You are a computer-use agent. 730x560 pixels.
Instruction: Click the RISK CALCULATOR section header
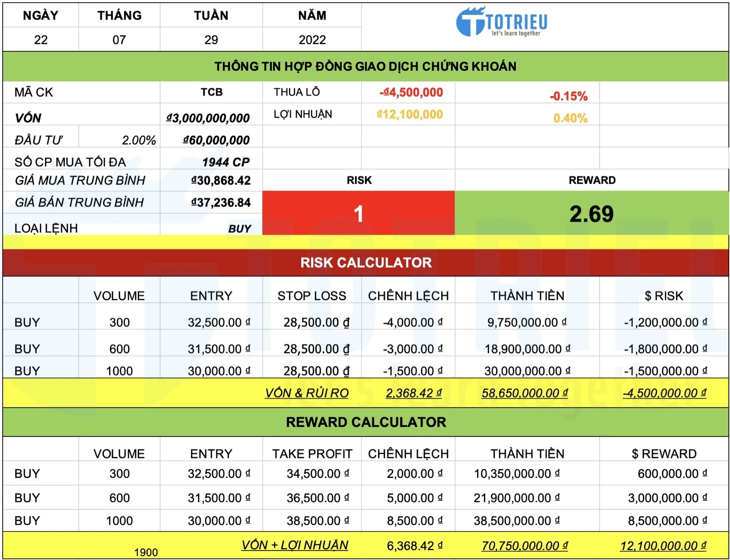(x=365, y=263)
